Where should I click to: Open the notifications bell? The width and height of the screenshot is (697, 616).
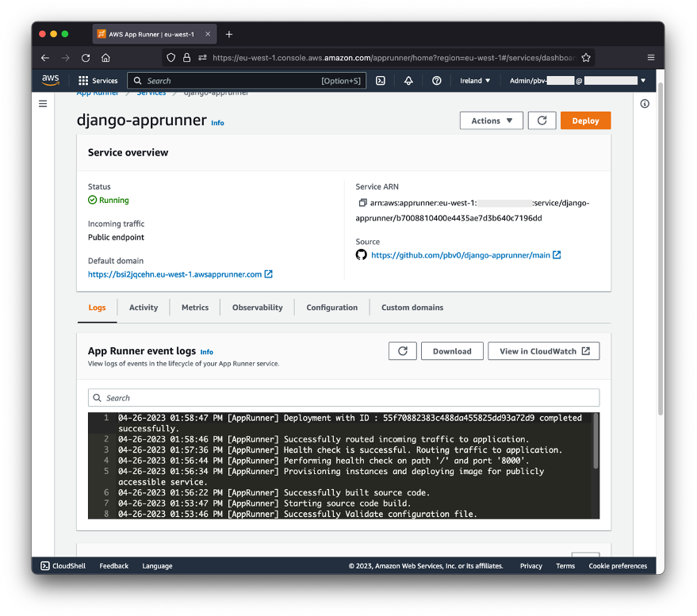[x=408, y=80]
